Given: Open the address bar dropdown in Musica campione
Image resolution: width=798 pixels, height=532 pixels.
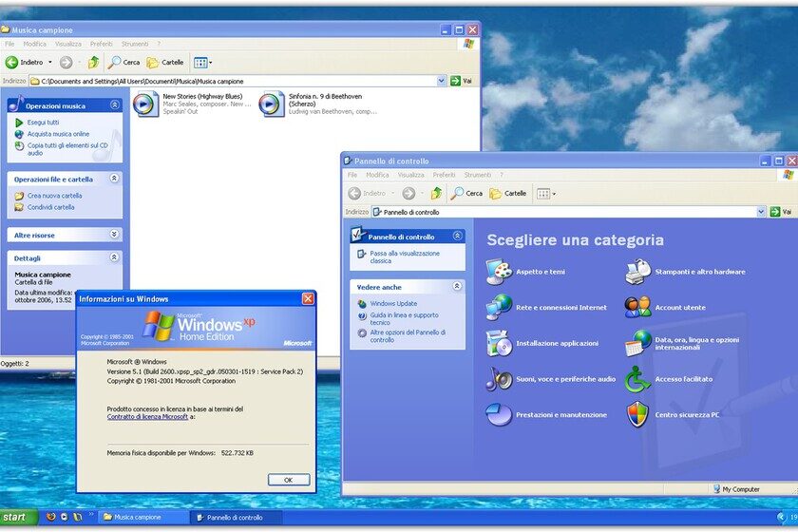Looking at the screenshot, I should (x=441, y=81).
